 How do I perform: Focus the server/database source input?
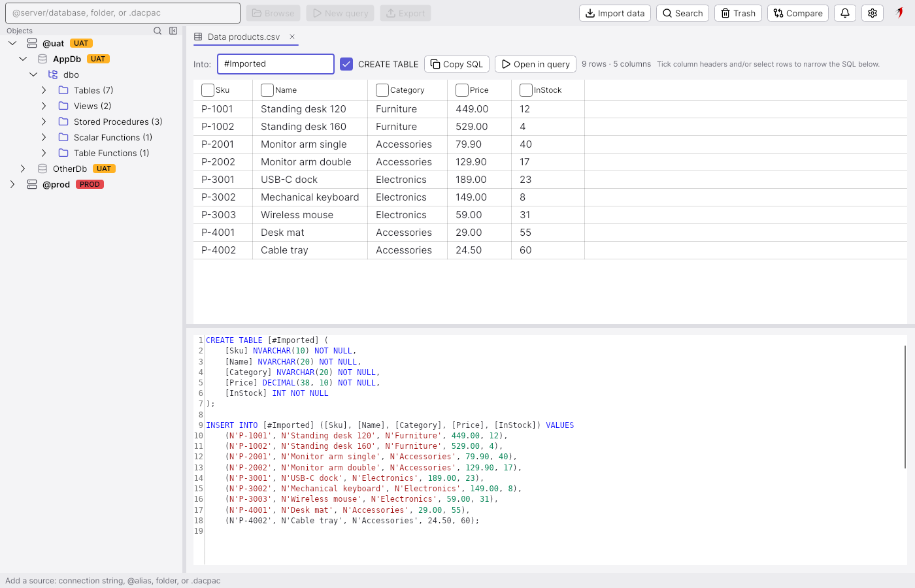click(123, 13)
